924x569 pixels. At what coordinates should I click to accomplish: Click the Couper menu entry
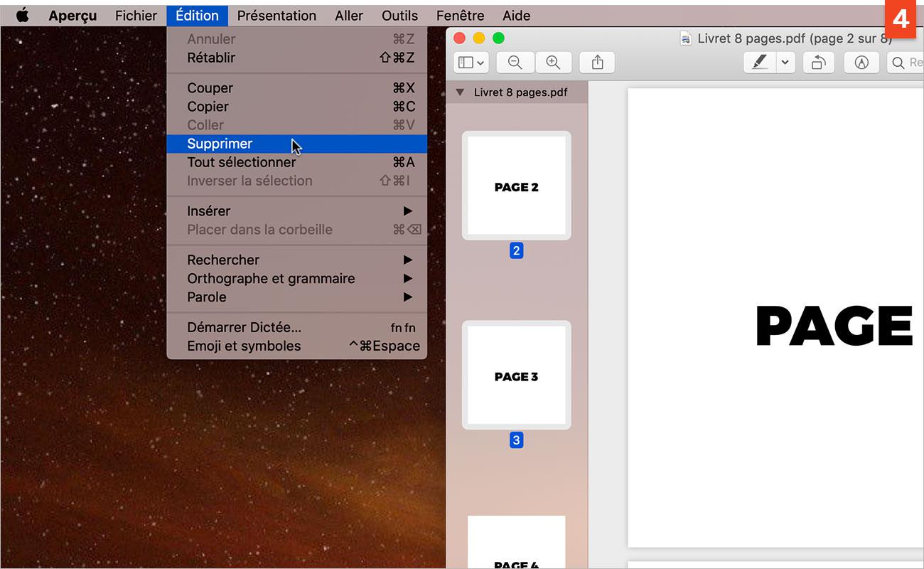[210, 87]
